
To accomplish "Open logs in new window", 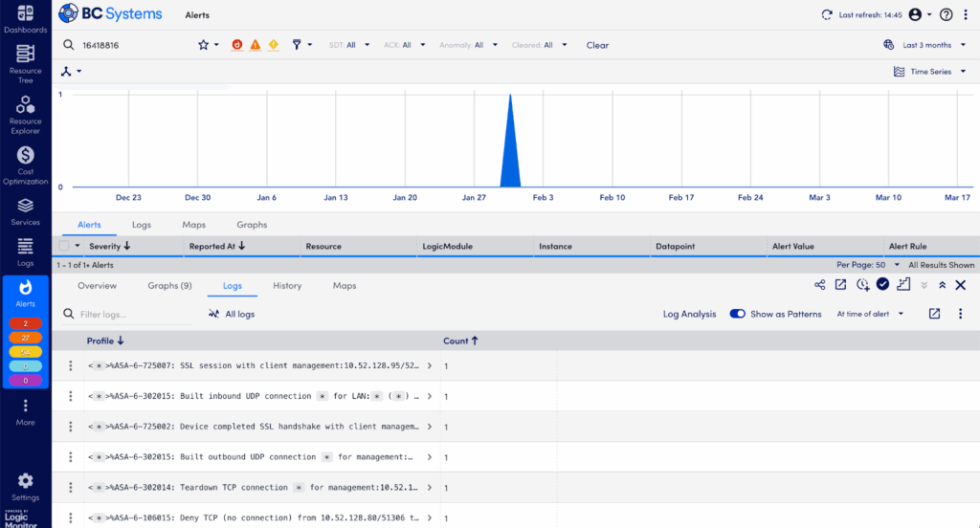I will pyautogui.click(x=934, y=314).
